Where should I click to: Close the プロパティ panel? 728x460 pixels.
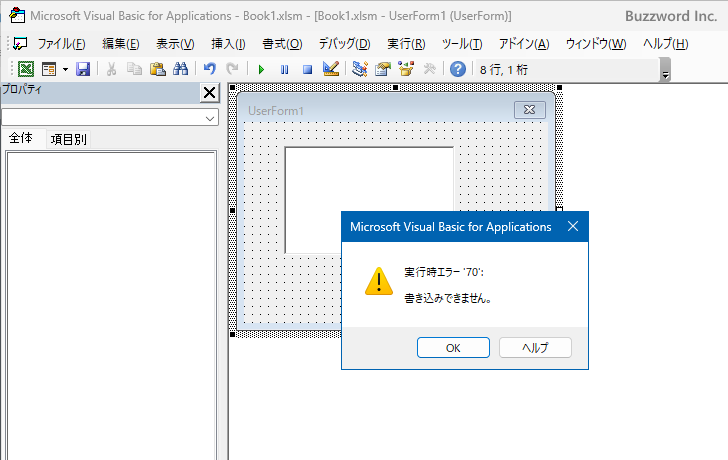[209, 93]
